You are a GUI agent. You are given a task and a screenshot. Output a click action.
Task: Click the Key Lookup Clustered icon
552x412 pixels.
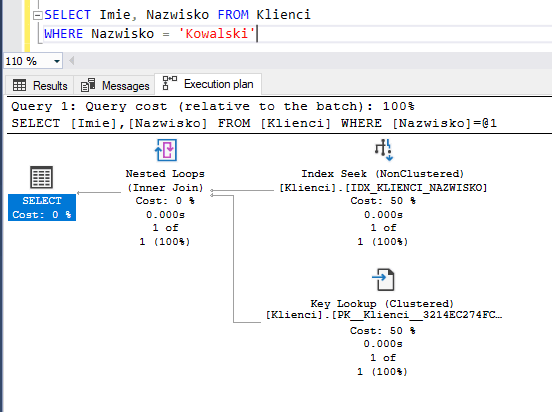[383, 280]
